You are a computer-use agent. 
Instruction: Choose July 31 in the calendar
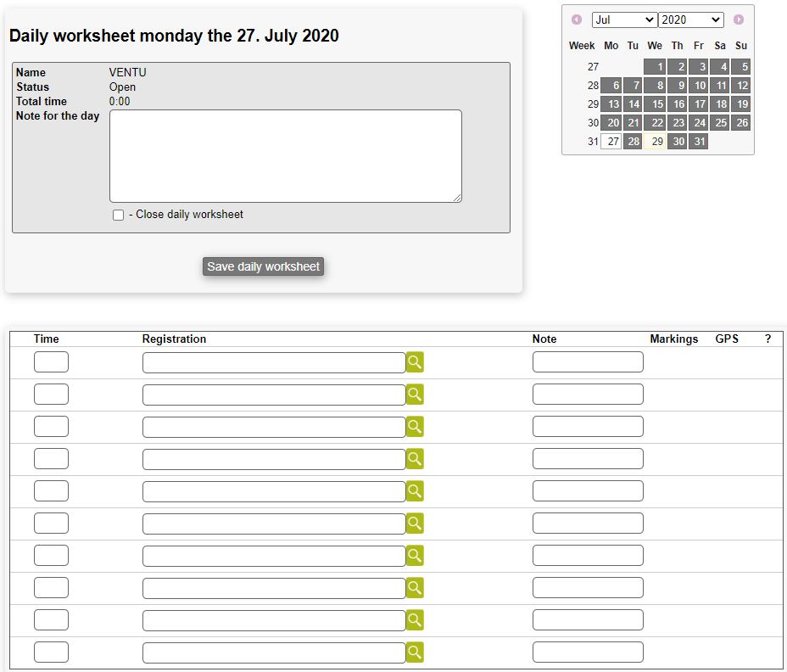pyautogui.click(x=698, y=142)
